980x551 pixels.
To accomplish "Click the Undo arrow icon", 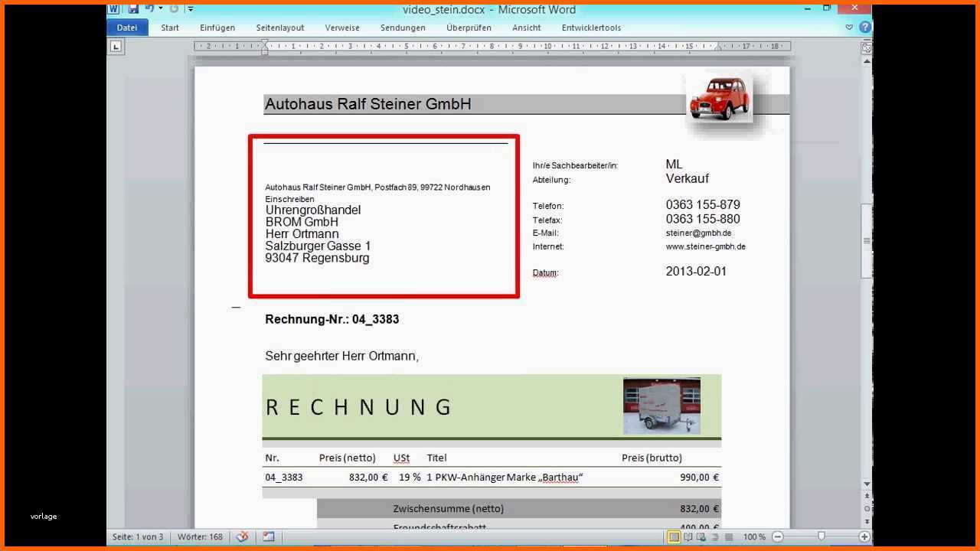I will 149,9.
